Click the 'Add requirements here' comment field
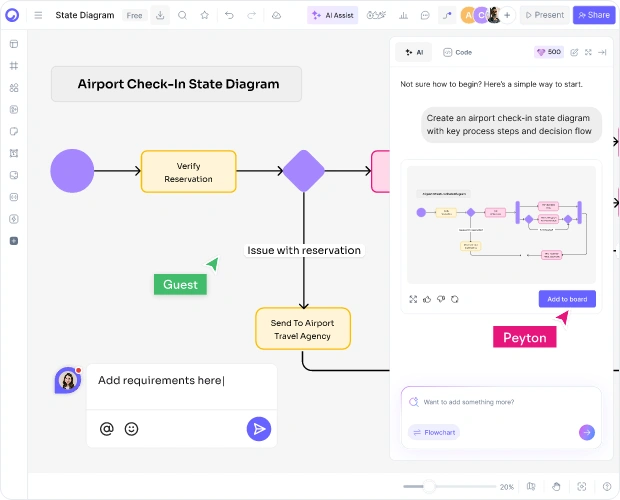 tap(181, 386)
